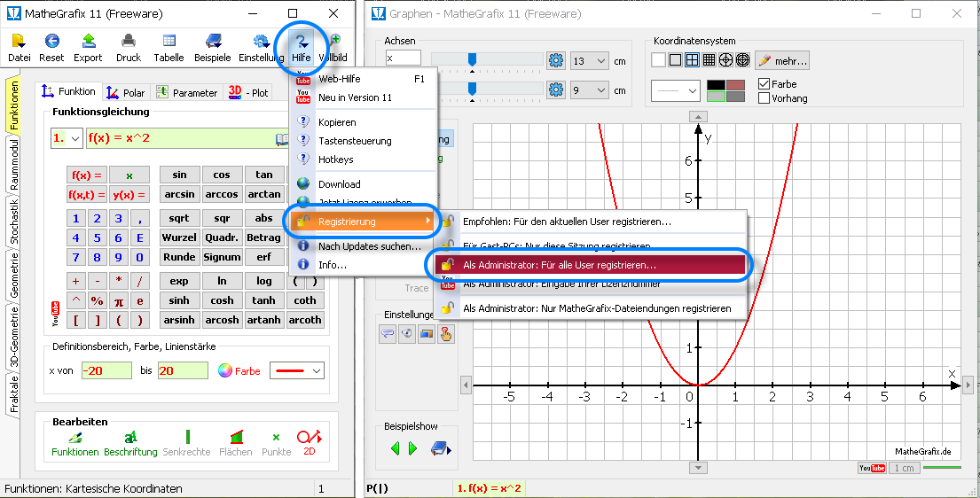Select the reddish-brown color swatch
Screen dimensions: 980x498
click(x=735, y=85)
